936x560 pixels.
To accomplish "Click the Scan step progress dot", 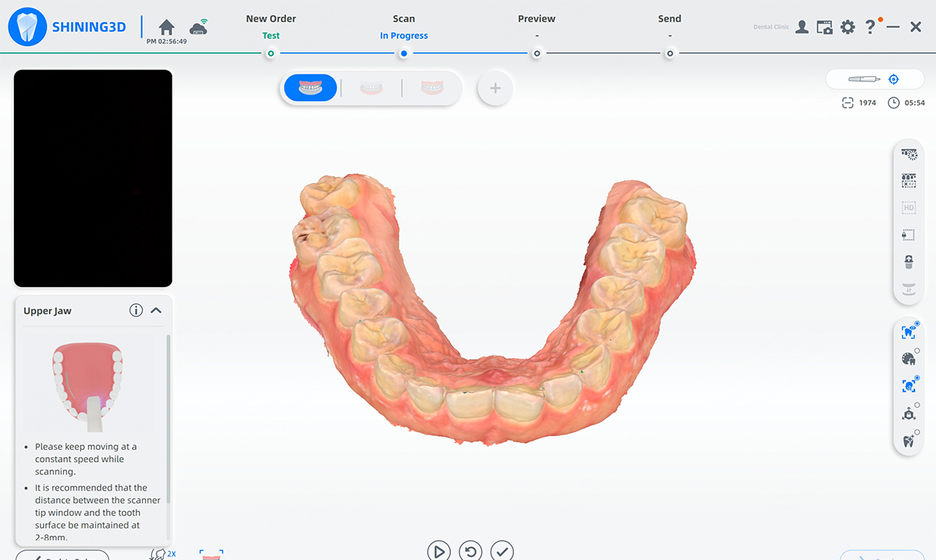I will click(403, 54).
